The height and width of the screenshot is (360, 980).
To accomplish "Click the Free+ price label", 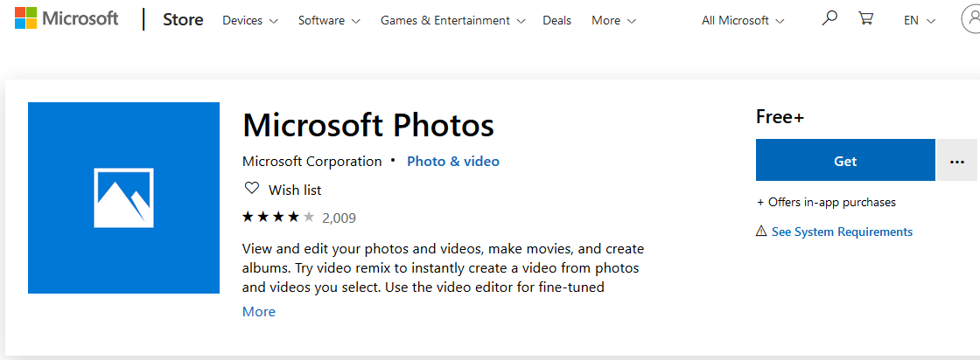I will coord(780,117).
